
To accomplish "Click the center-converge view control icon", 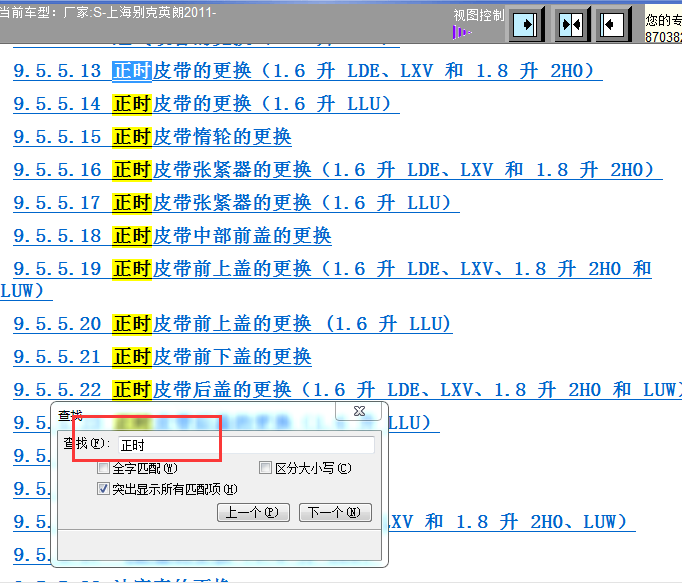I will coord(571,24).
